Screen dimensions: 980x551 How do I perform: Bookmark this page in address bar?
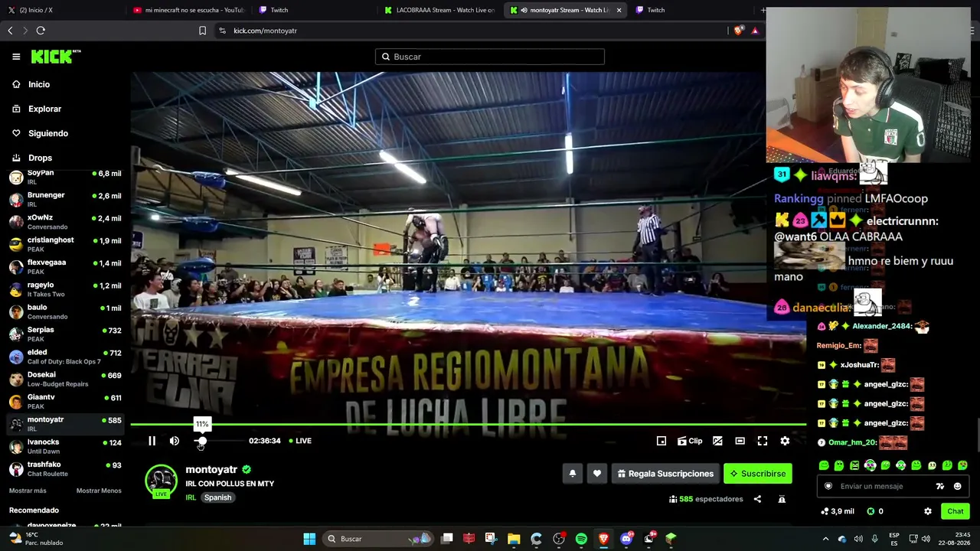click(202, 31)
